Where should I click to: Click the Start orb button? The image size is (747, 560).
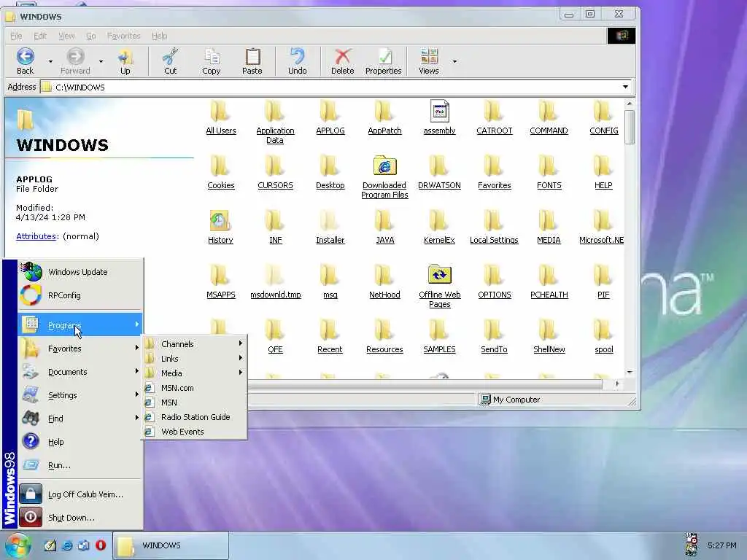pyautogui.click(x=18, y=545)
